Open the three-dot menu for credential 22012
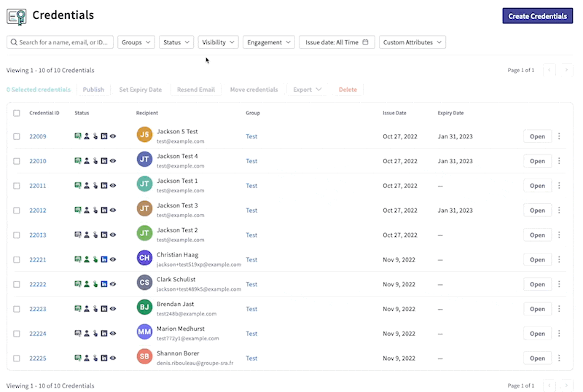Image resolution: width=583 pixels, height=392 pixels. 559,211
